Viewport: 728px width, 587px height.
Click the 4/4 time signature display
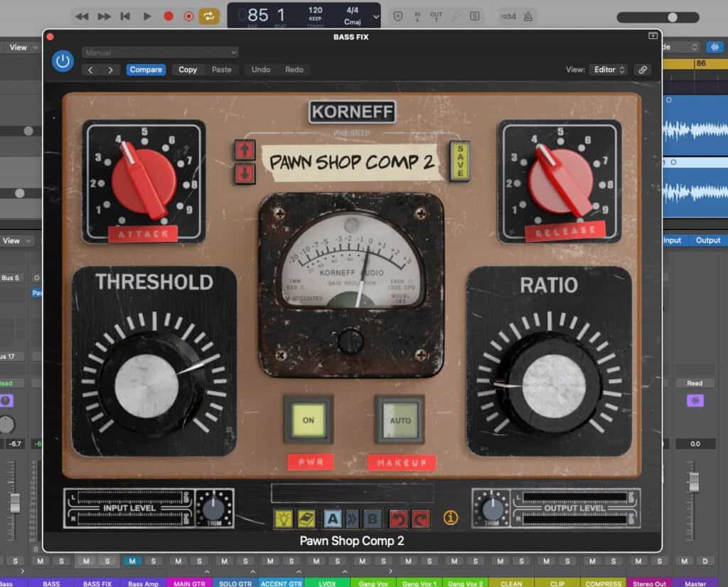[353, 10]
